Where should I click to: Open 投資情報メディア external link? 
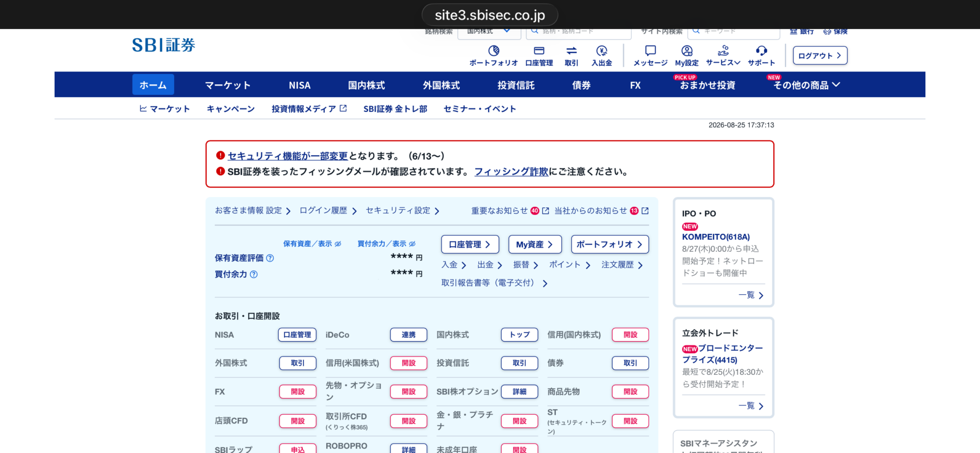309,109
